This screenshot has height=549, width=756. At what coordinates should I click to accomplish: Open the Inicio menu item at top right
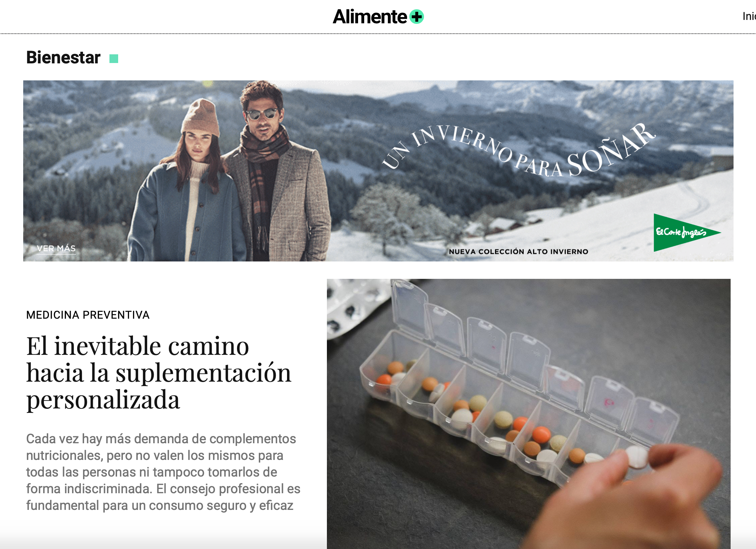(x=749, y=16)
